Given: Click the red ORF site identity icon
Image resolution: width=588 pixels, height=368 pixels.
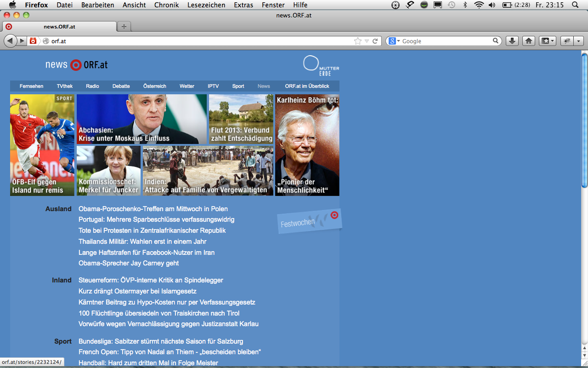Looking at the screenshot, I should (33, 41).
